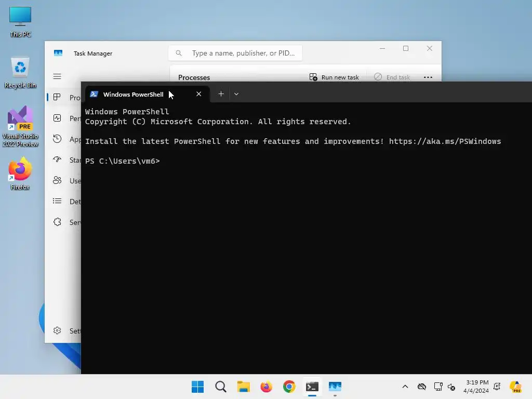This screenshot has width=532, height=399.
Task: Open the This PC desktop icon
Action: pyautogui.click(x=20, y=22)
